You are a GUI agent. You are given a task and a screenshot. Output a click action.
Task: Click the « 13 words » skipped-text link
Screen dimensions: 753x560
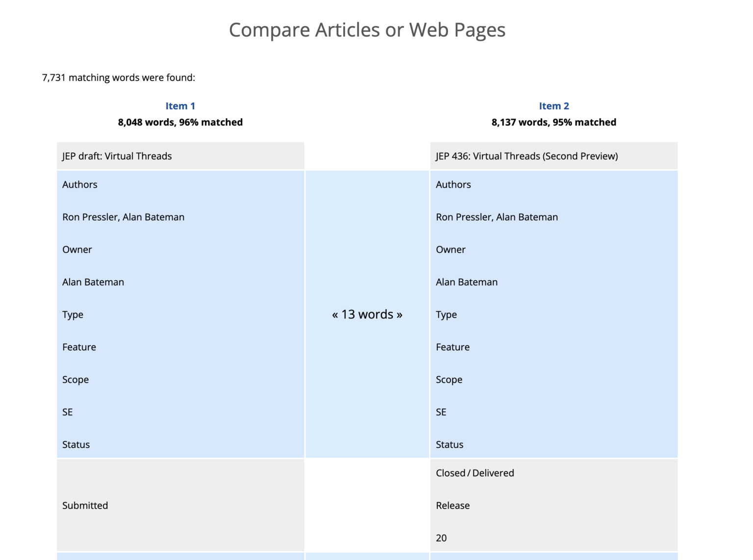pyautogui.click(x=367, y=314)
